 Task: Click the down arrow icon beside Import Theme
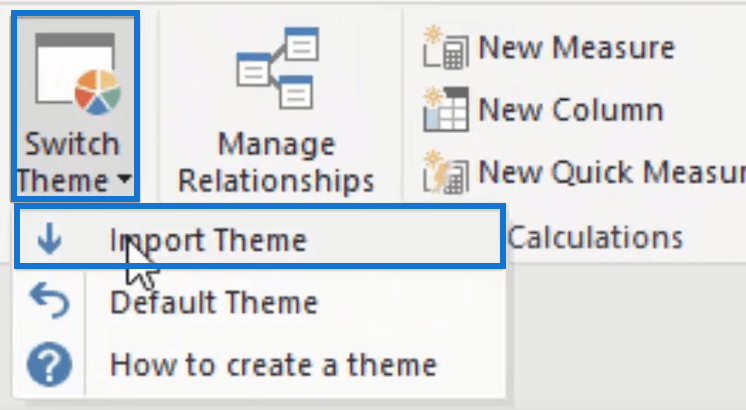(49, 237)
